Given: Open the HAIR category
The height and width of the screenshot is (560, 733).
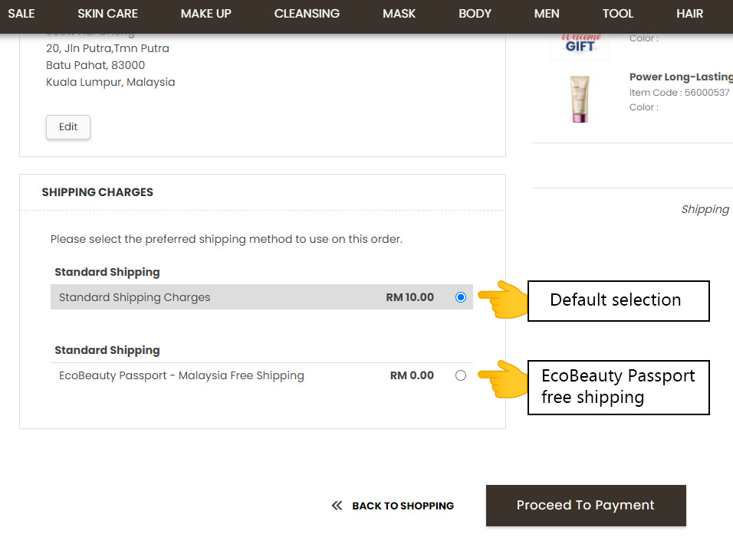Looking at the screenshot, I should click(x=689, y=13).
